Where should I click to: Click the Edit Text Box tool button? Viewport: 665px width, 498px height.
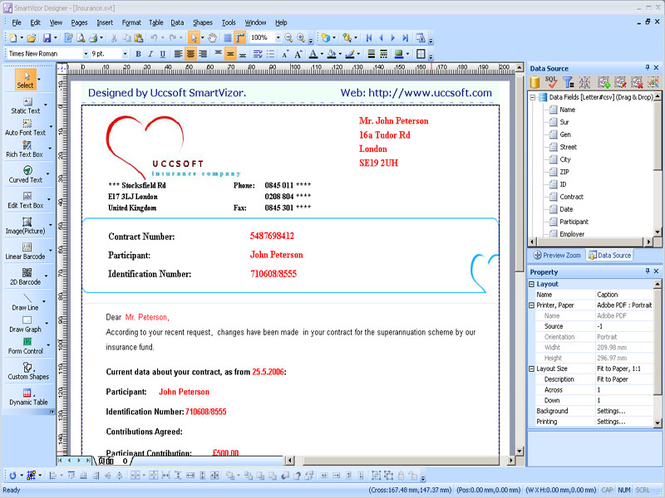(26, 200)
